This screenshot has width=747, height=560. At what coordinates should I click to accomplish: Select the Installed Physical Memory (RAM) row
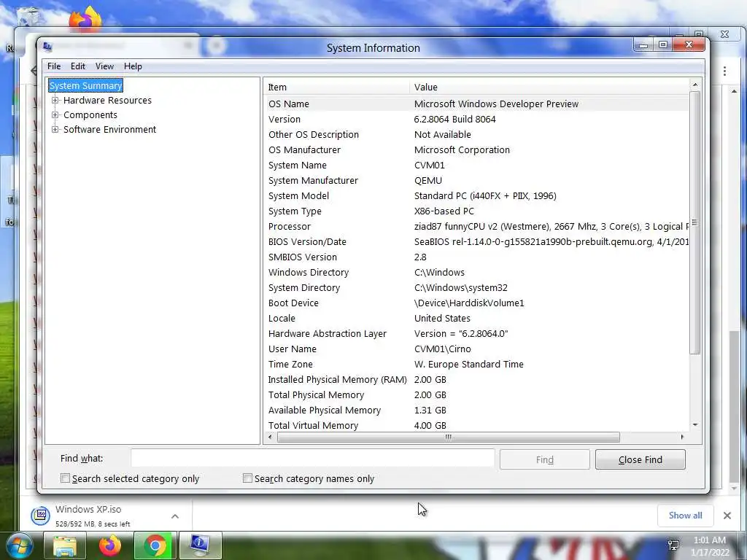476,379
